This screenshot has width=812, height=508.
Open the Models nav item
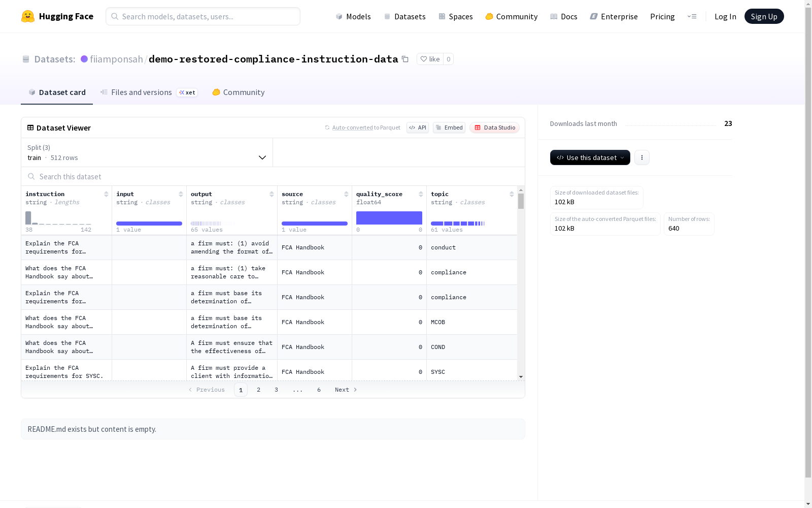coord(353,16)
